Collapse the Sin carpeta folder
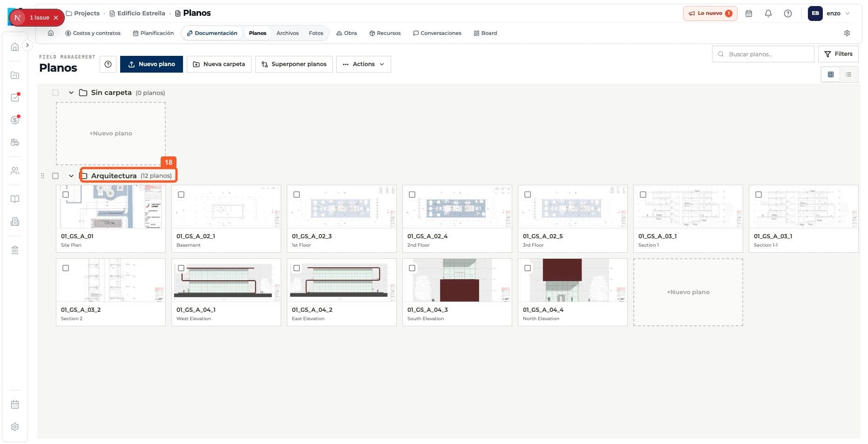 [71, 93]
